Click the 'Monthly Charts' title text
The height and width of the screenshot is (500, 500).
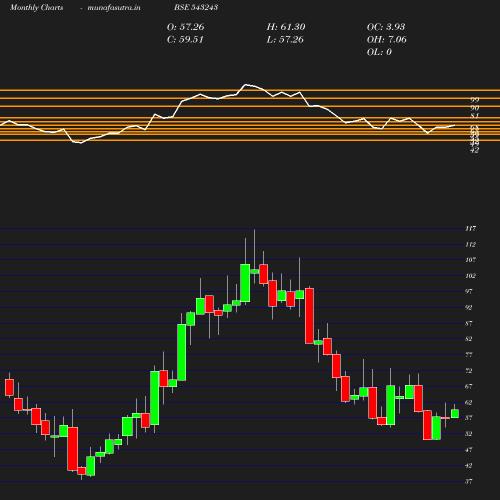tap(36, 7)
